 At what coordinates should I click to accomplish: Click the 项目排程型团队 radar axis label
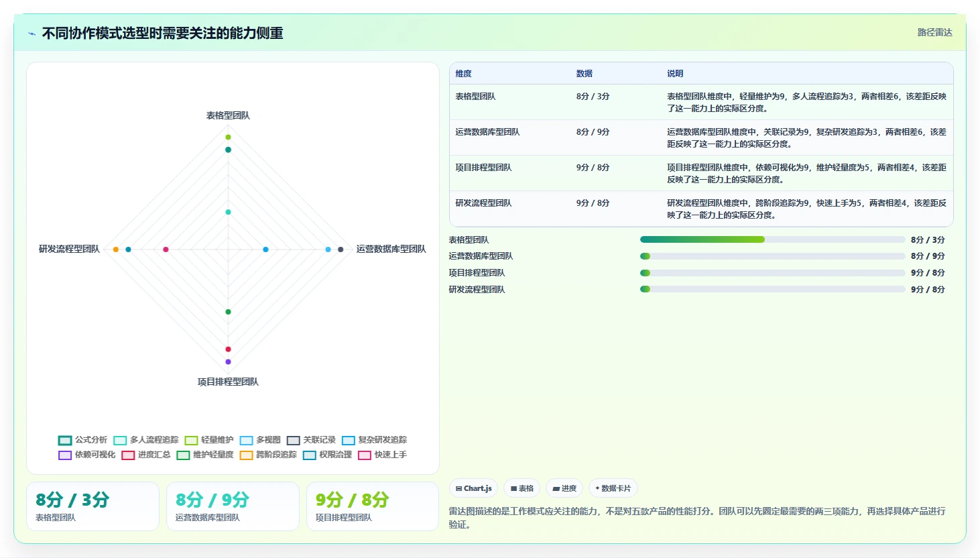(228, 382)
